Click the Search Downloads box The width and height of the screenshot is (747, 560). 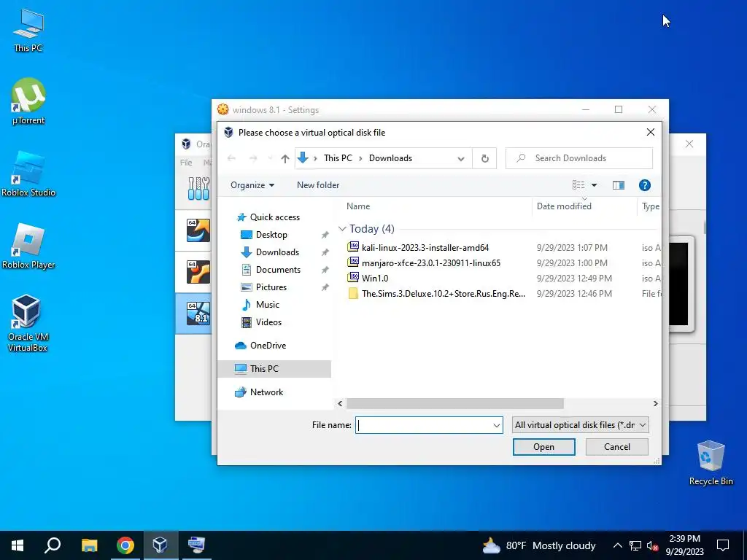point(578,158)
